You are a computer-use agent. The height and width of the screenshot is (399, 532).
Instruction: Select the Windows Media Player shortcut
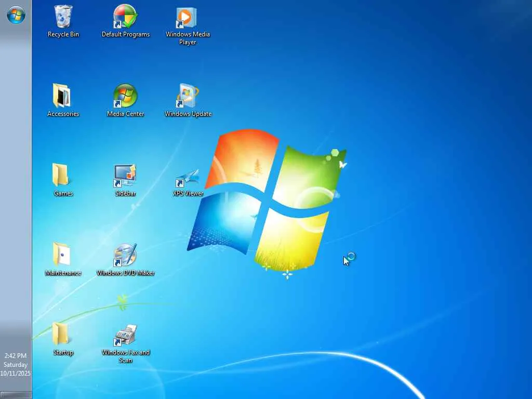pyautogui.click(x=188, y=25)
